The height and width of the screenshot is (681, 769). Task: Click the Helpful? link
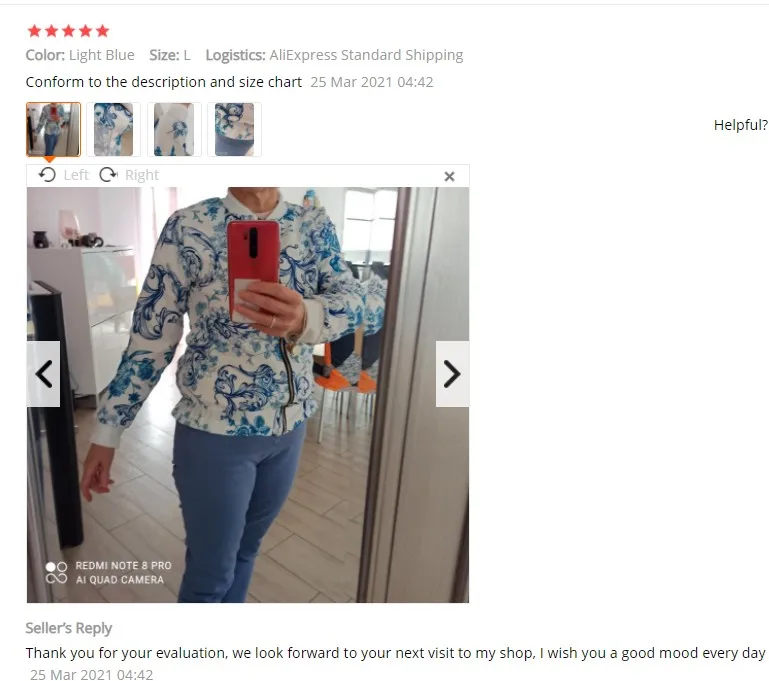coord(741,125)
